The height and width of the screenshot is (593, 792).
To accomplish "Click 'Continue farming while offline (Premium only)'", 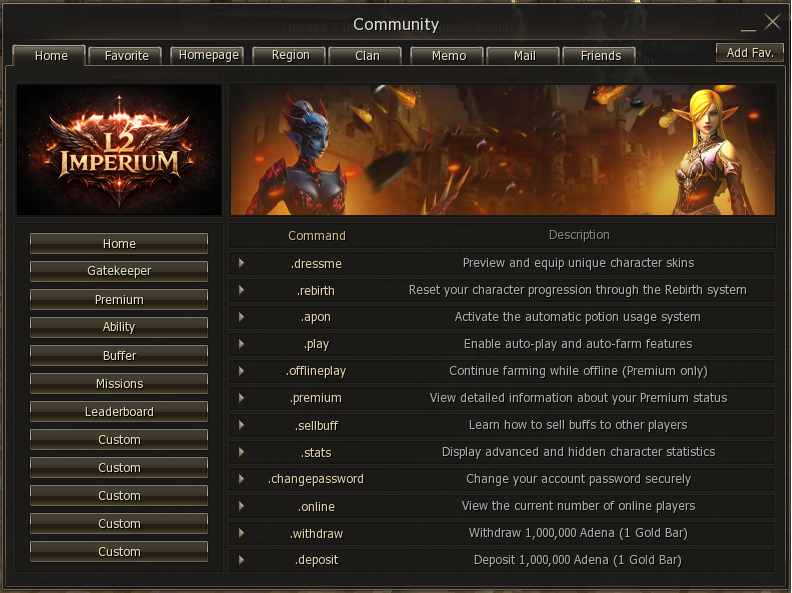I will point(578,371).
